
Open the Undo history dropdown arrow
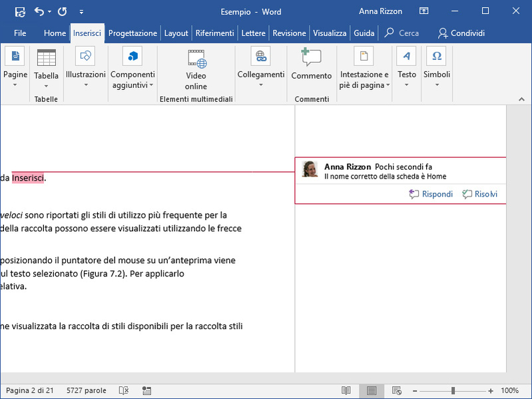pos(49,12)
